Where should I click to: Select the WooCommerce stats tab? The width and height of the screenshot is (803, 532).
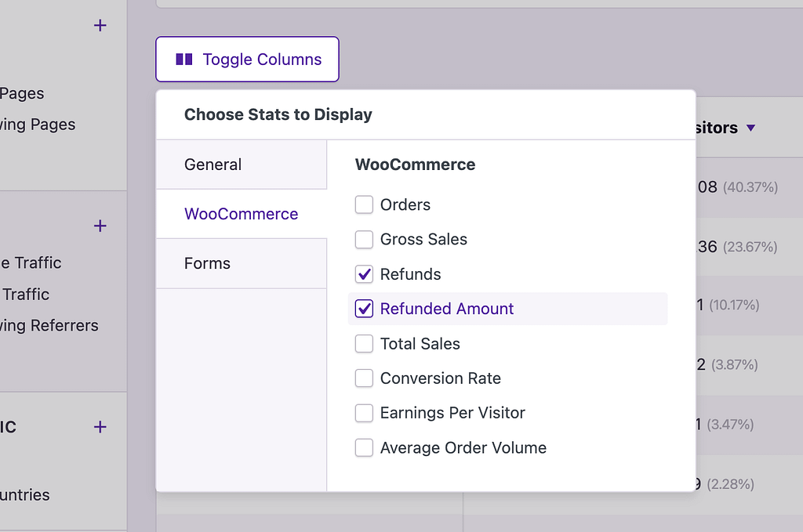point(242,214)
